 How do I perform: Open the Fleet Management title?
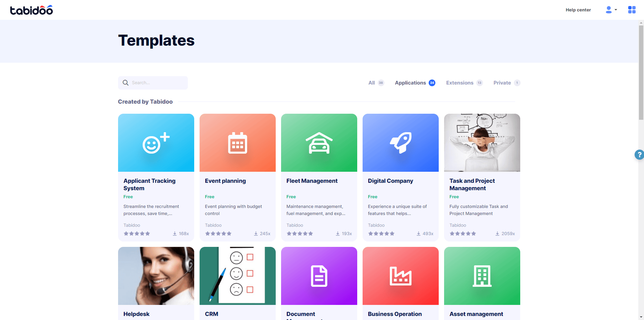tap(312, 181)
